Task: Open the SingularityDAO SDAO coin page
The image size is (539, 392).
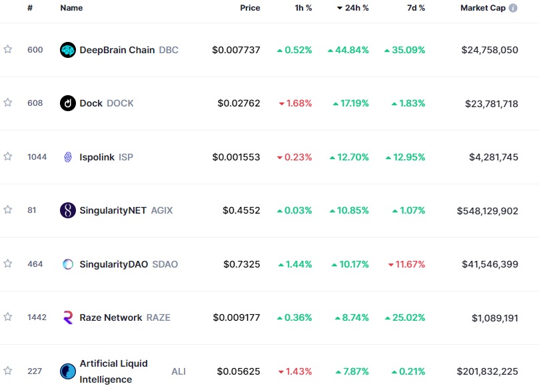Action: click(129, 264)
